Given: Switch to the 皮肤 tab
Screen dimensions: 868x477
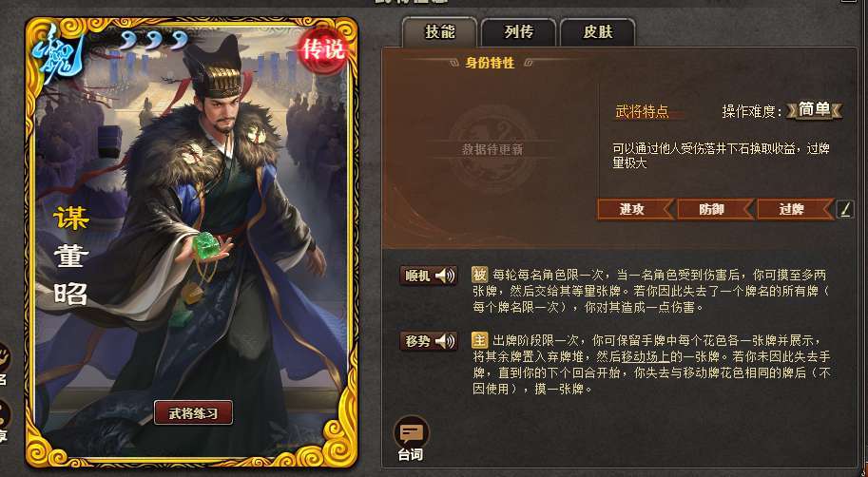Looking at the screenshot, I should click(598, 32).
